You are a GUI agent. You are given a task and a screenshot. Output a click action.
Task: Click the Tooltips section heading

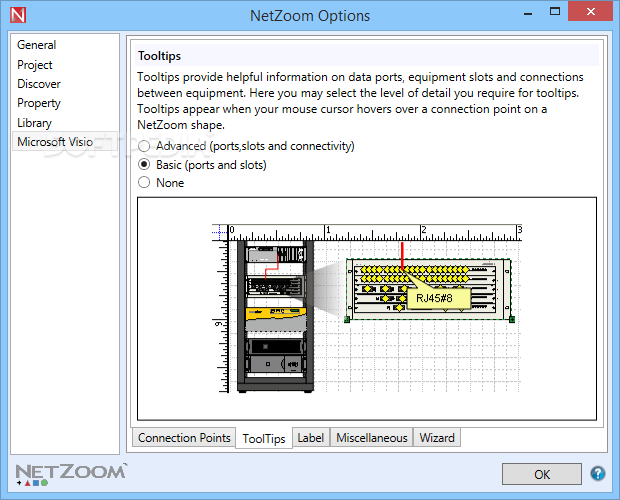(x=159, y=56)
